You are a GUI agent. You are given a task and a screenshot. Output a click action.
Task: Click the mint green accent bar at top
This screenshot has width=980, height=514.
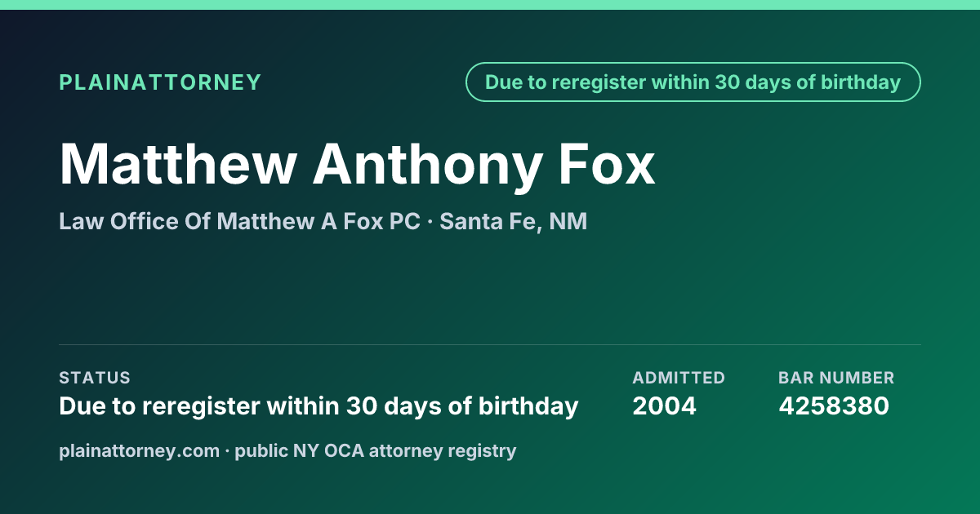click(x=490, y=5)
